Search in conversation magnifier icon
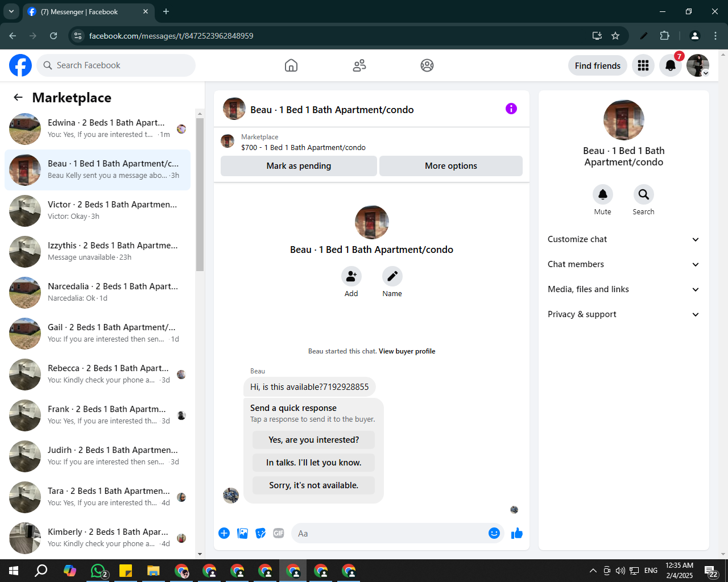 (x=644, y=194)
